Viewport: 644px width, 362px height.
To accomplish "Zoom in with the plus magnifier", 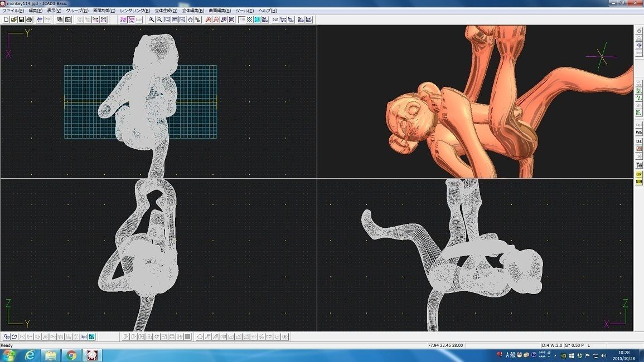I will pyautogui.click(x=152, y=19).
